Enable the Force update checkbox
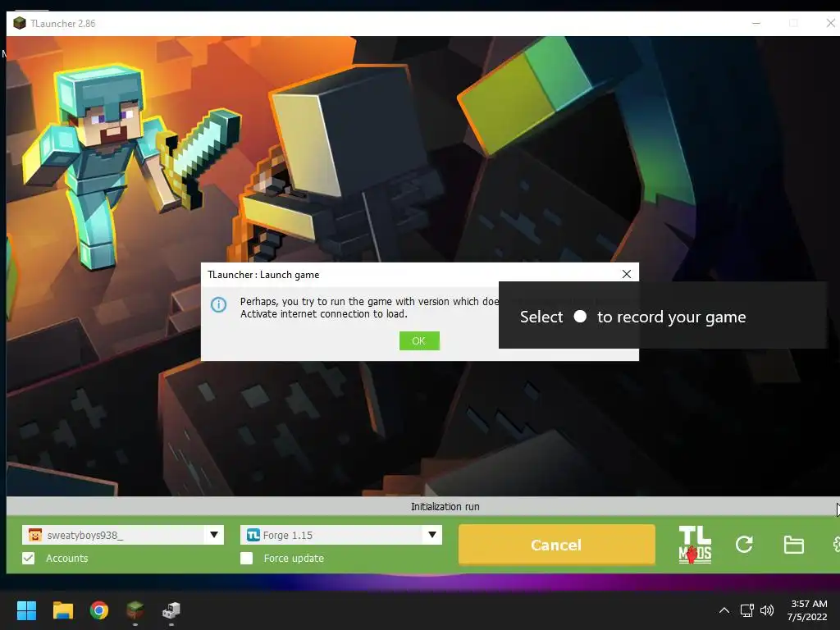This screenshot has height=630, width=840. coord(246,558)
